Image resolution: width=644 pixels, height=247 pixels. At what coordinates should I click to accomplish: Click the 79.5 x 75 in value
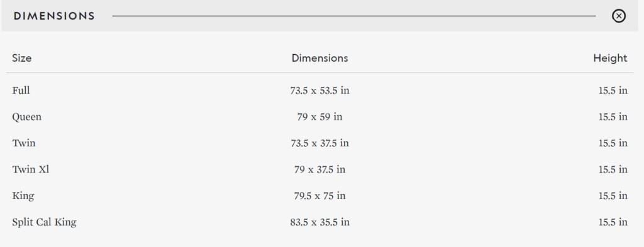319,195
